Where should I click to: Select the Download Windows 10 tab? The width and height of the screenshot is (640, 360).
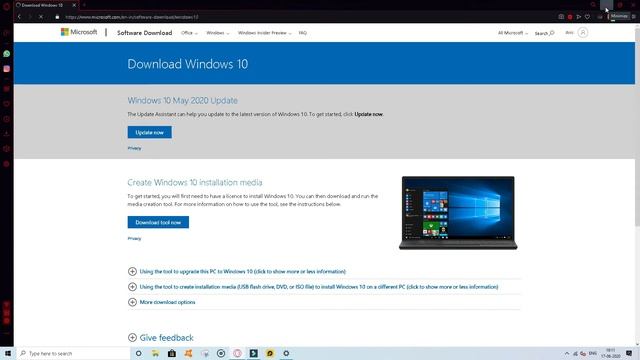[x=46, y=5]
